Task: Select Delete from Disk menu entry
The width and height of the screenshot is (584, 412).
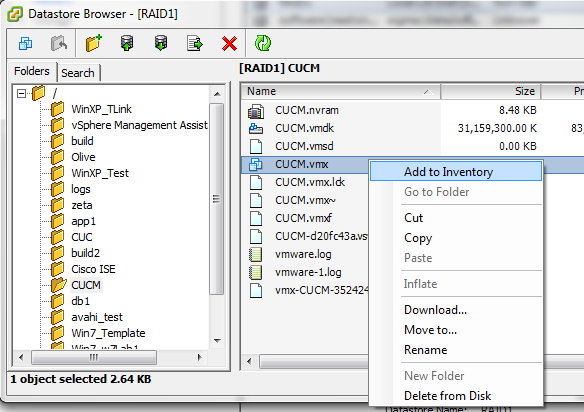Action: pos(447,396)
